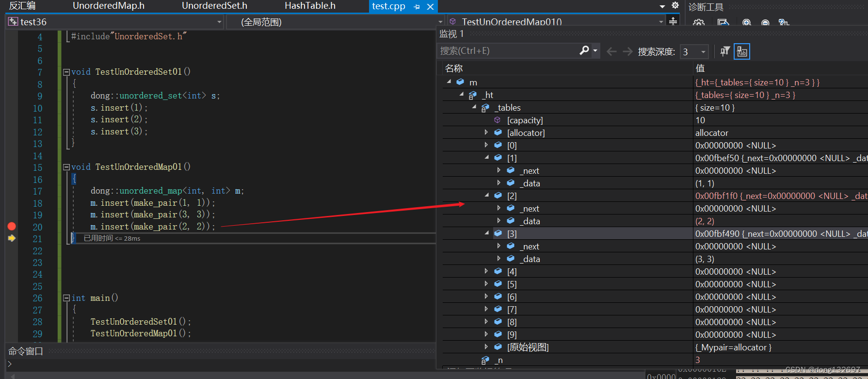
Task: Toggle the highlighted value format button in watch toolbar
Action: pos(742,51)
